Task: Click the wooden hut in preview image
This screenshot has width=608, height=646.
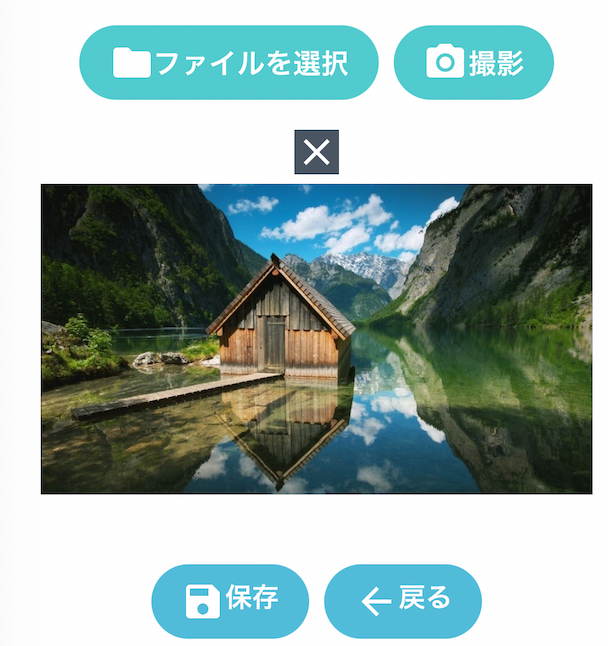Action: point(281,317)
